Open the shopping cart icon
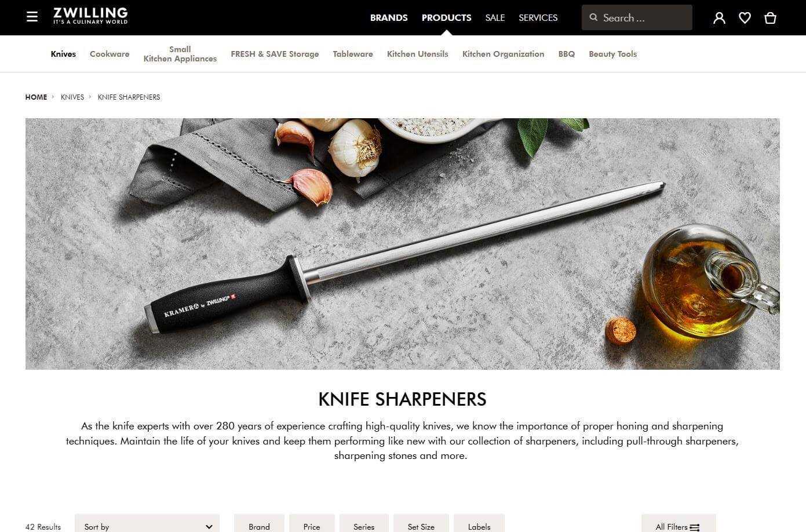The width and height of the screenshot is (806, 532). pos(770,18)
